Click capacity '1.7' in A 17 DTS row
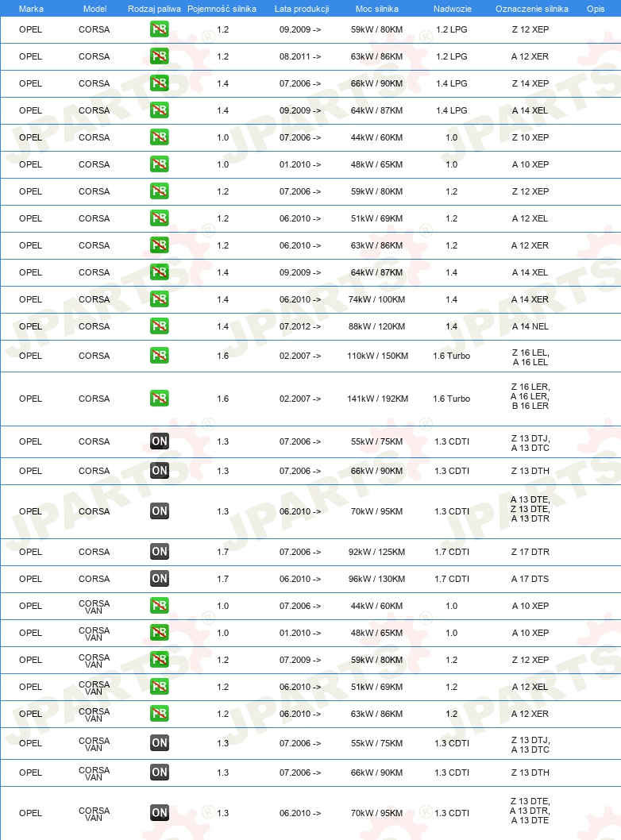Screen dimensions: 621x840 point(223,579)
